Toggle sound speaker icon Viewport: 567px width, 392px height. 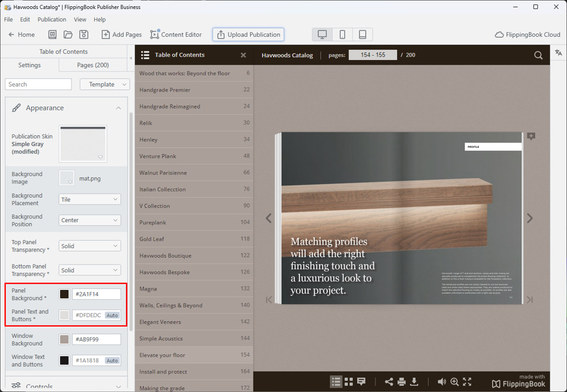click(x=442, y=382)
